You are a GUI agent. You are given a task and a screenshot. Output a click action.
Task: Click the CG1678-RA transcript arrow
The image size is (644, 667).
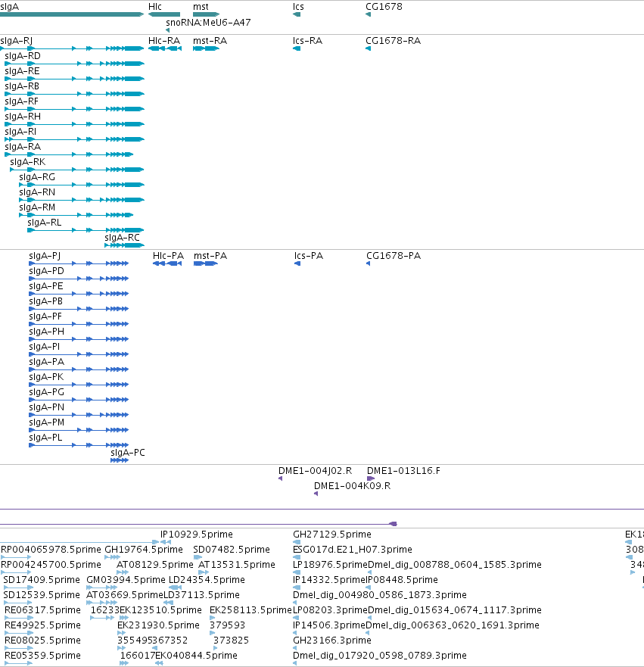point(368,48)
